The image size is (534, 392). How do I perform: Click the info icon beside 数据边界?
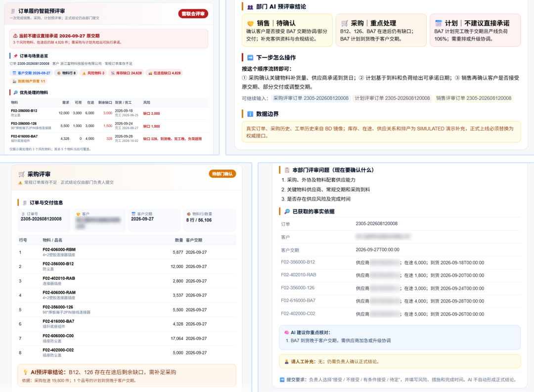pos(250,114)
